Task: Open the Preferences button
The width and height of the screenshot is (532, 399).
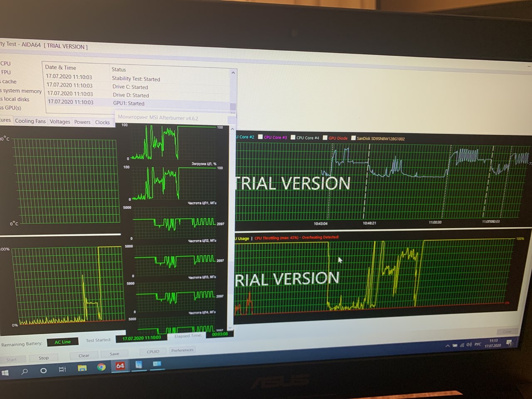Action: 182,350
